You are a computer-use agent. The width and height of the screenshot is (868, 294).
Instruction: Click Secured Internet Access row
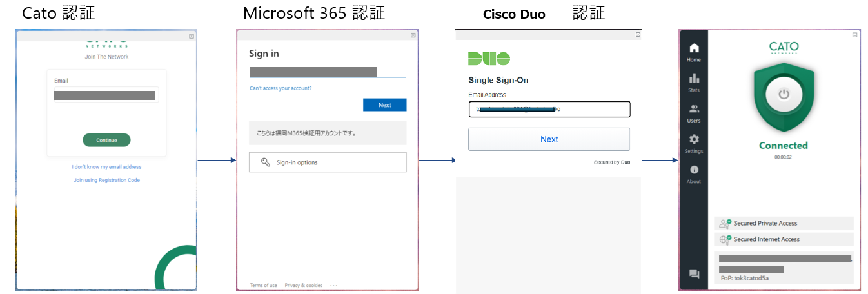[784, 239]
